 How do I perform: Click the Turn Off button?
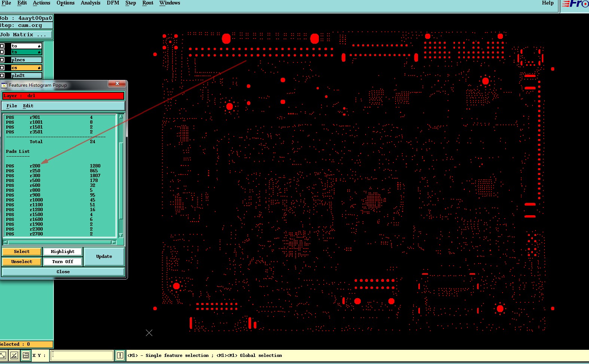pyautogui.click(x=62, y=262)
